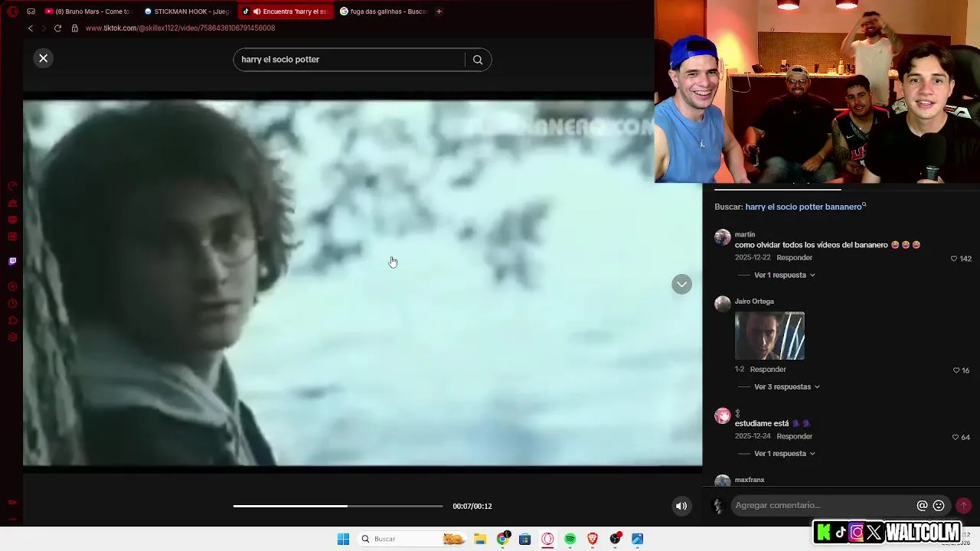Go to next video with down chevron

click(x=681, y=285)
